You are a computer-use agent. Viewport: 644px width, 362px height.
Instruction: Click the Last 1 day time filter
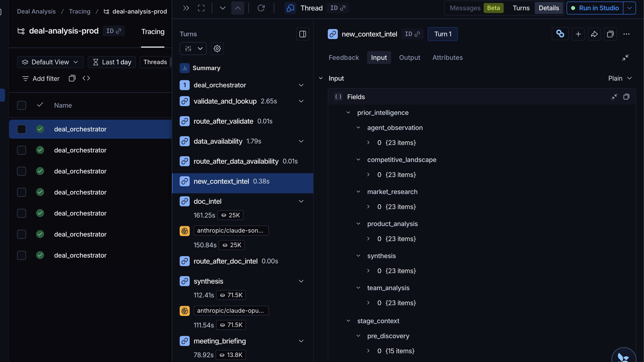[112, 62]
